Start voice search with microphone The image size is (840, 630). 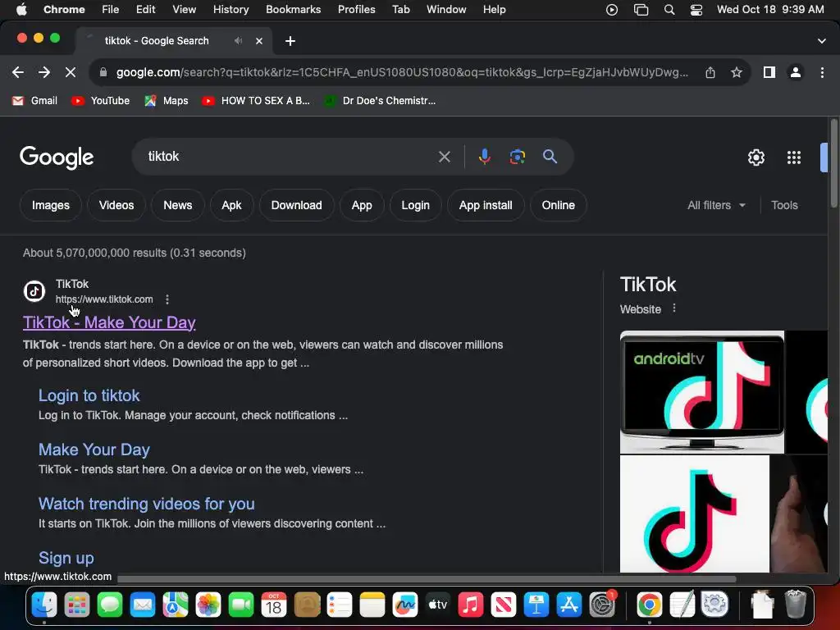(x=484, y=157)
